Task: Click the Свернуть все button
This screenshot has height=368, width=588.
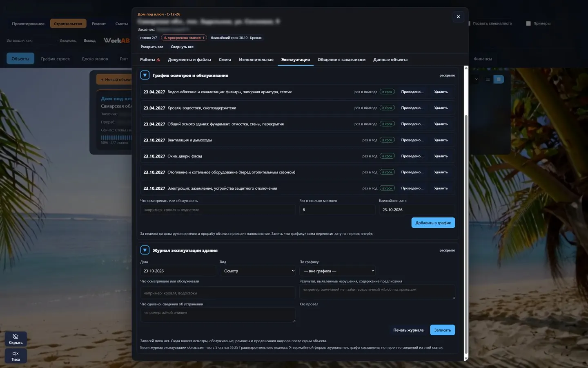Action: click(182, 47)
